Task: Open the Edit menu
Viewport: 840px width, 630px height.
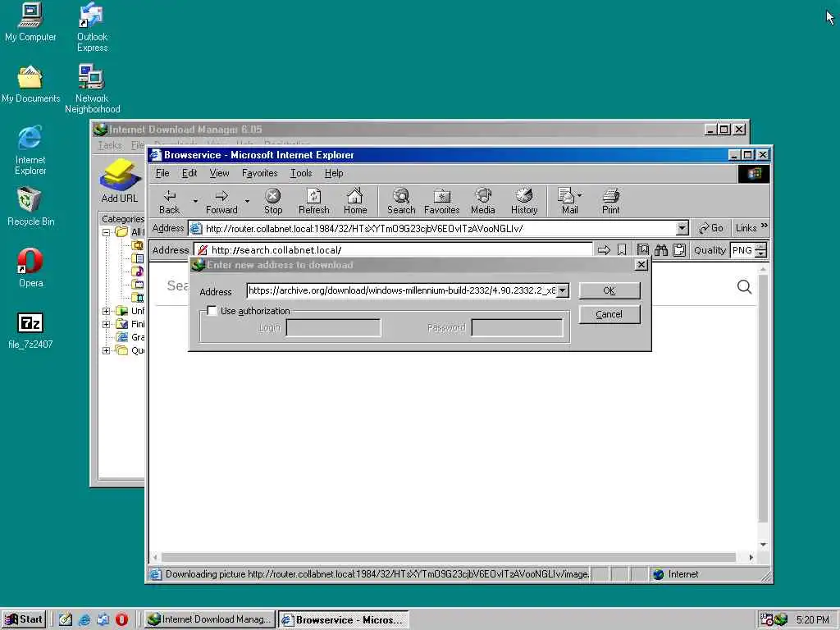Action: (189, 173)
